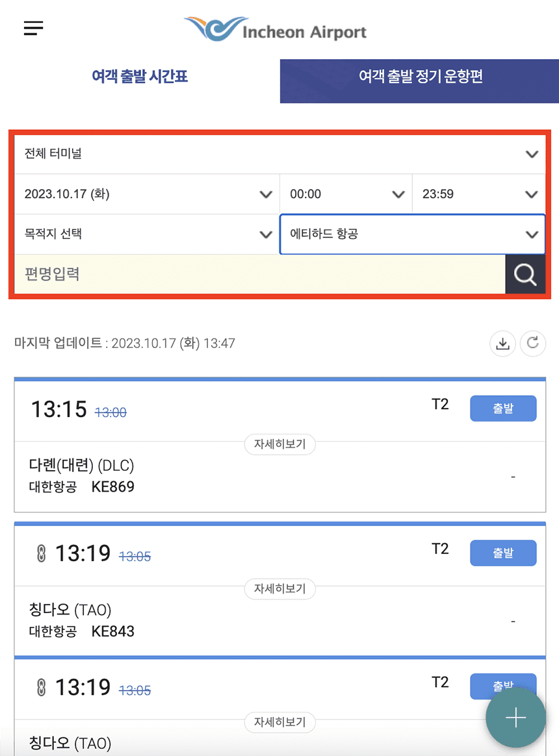The image size is (559, 756).
Task: Refresh the flight list
Action: click(533, 344)
